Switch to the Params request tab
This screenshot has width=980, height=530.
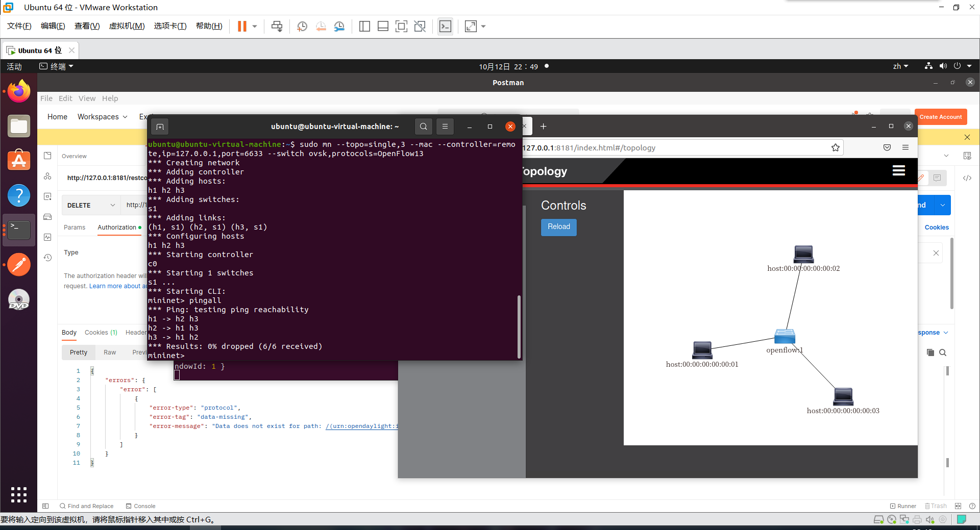pyautogui.click(x=75, y=228)
